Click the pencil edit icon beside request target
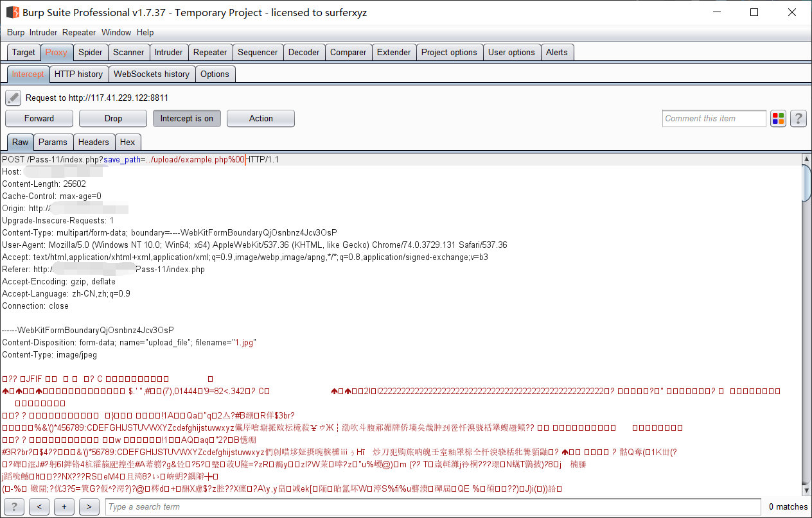This screenshot has height=518, width=812. click(x=13, y=98)
